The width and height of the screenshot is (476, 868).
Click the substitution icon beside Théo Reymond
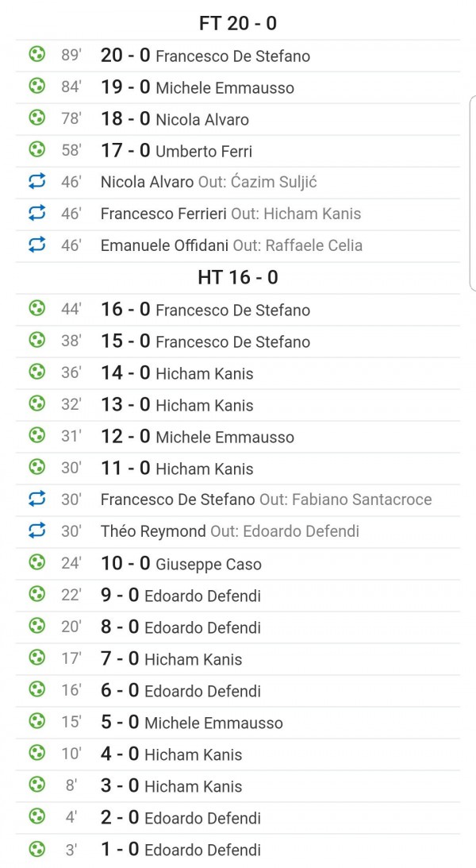tap(36, 531)
